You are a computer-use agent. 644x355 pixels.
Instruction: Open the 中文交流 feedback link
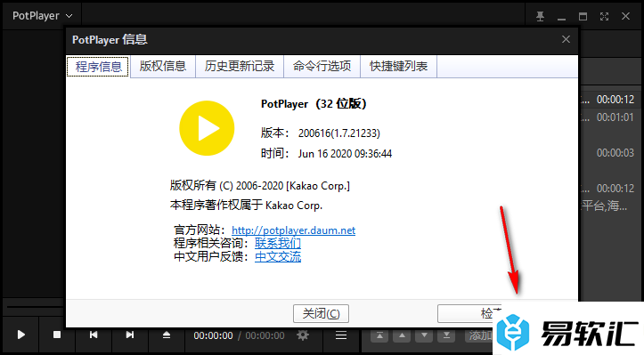click(x=278, y=257)
